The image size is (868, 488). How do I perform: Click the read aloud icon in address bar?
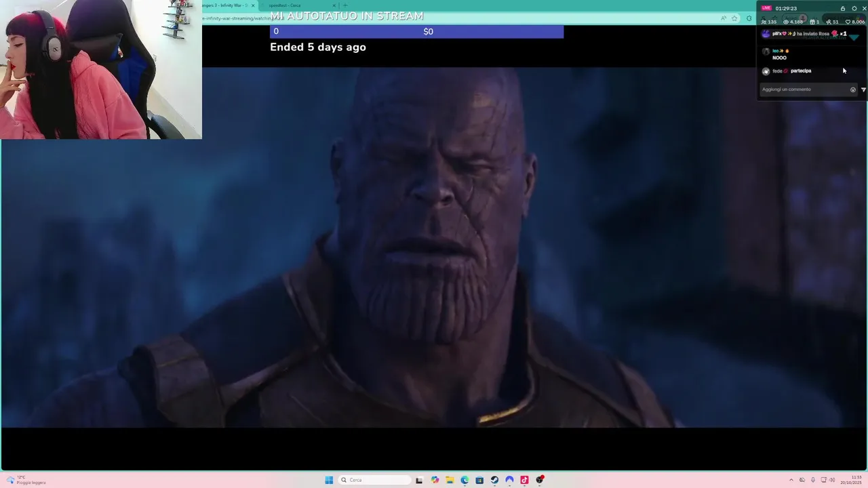[x=724, y=18]
